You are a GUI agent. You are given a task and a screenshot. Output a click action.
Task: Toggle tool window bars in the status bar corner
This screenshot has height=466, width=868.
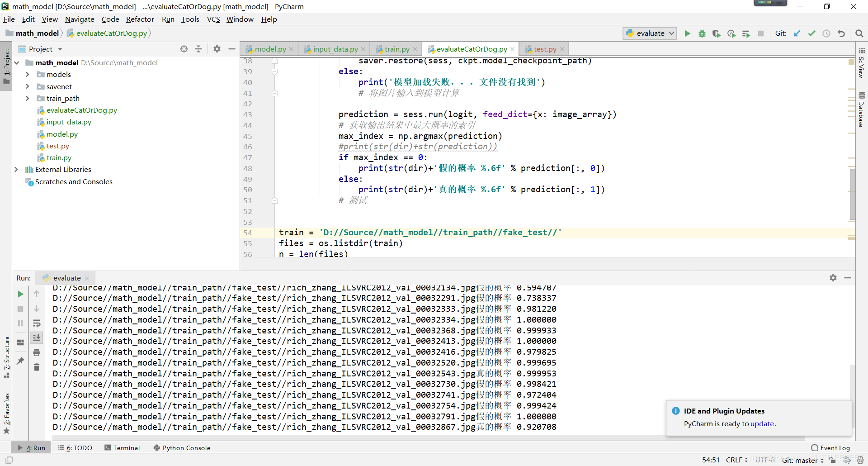pos(9,460)
